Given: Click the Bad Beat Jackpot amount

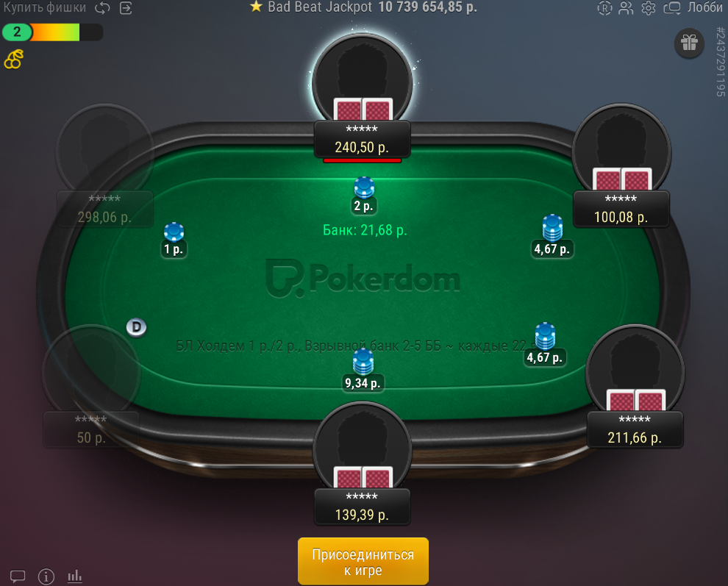Looking at the screenshot, I should (x=427, y=7).
